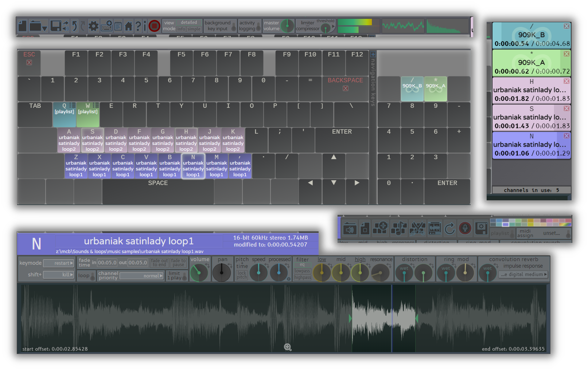The width and height of the screenshot is (588, 370).
Task: Click the home icon in top toolbar
Action: pos(128,26)
